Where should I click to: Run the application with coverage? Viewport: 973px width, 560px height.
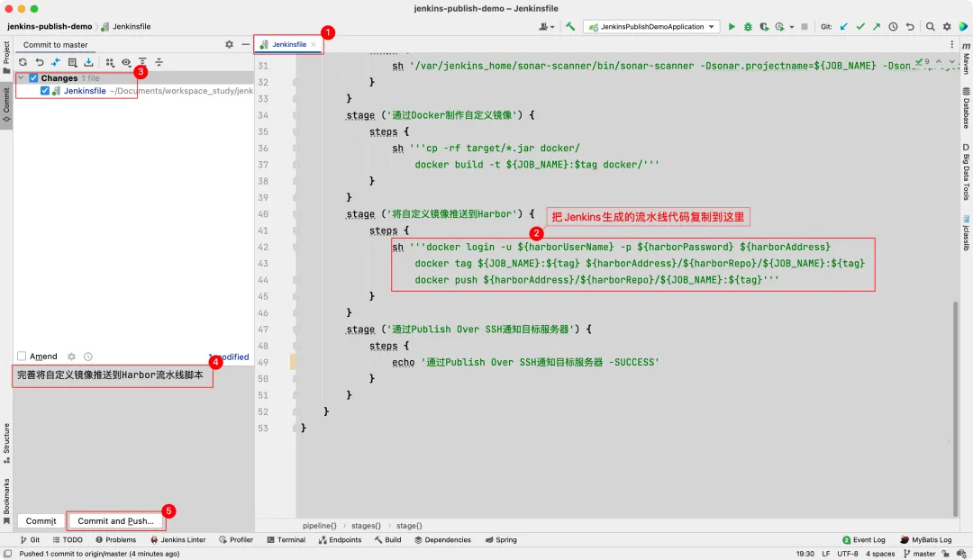(764, 27)
